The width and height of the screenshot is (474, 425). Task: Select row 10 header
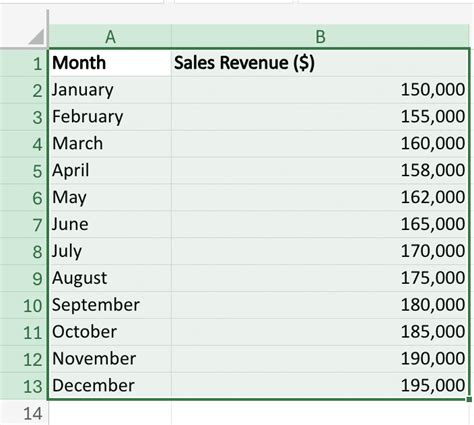24,305
